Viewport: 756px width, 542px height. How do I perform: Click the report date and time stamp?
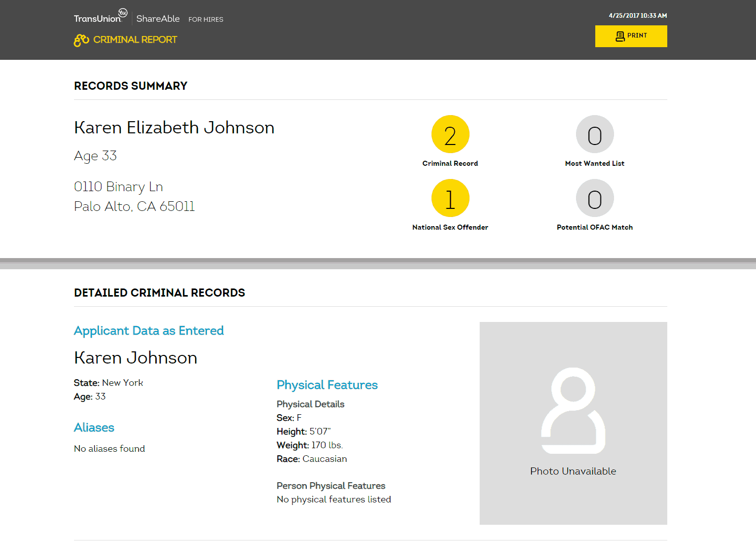[637, 16]
